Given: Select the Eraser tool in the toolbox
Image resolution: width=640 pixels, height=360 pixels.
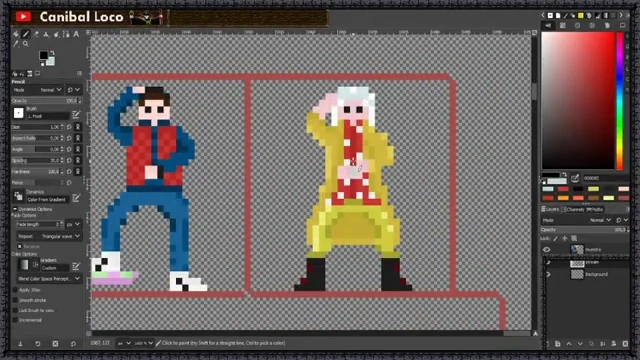Looking at the screenshot, I should point(36,34).
